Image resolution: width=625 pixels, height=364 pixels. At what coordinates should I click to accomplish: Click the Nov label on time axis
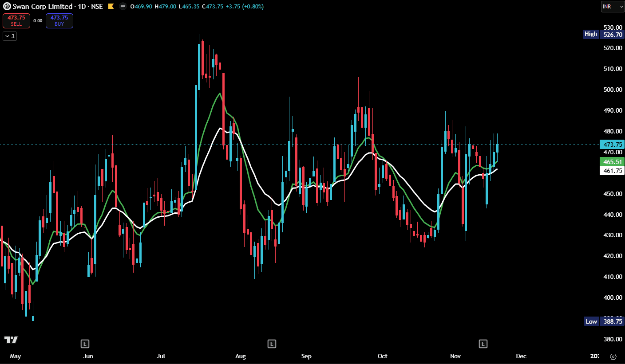click(x=455, y=356)
